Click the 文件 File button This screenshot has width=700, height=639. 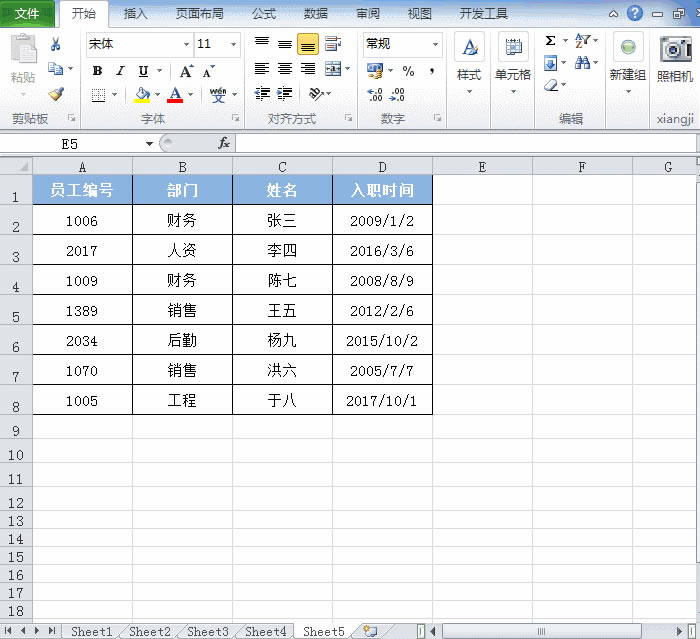coord(27,14)
